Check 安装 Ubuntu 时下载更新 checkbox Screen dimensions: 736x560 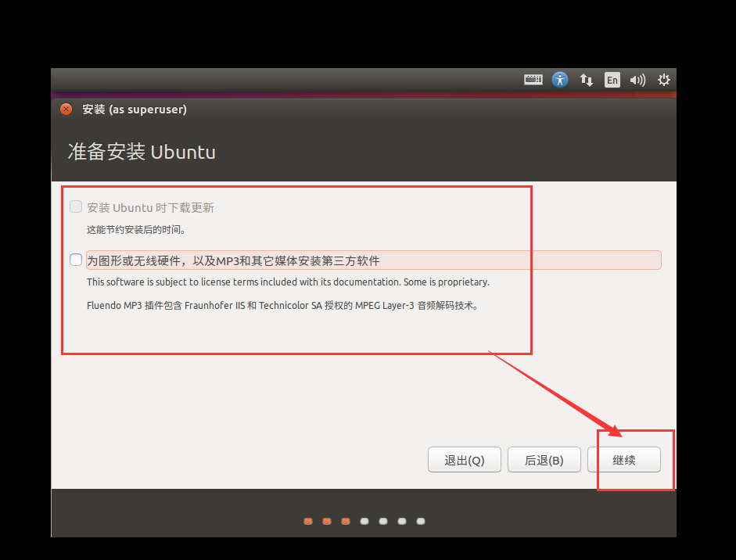tap(76, 206)
